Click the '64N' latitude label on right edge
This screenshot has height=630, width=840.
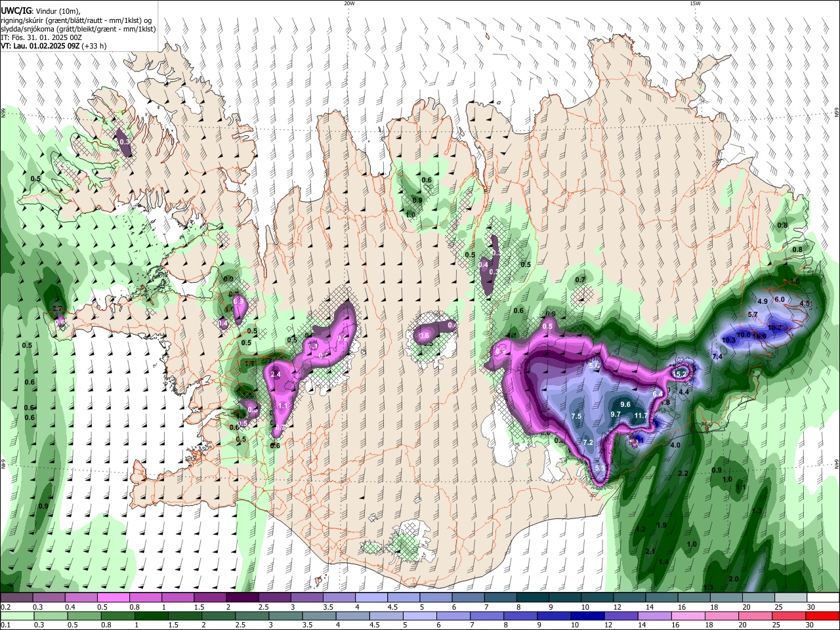(837, 464)
